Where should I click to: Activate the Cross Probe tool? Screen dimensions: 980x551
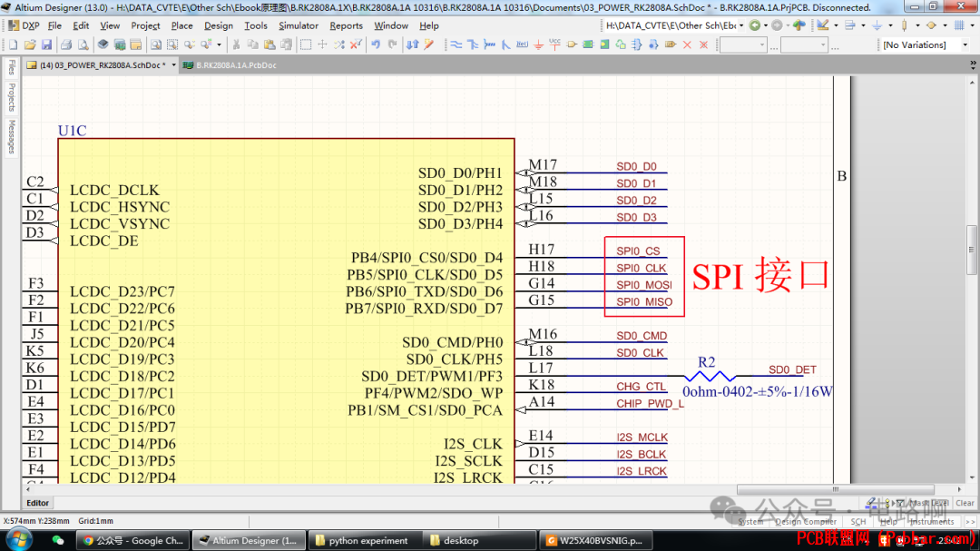(428, 45)
